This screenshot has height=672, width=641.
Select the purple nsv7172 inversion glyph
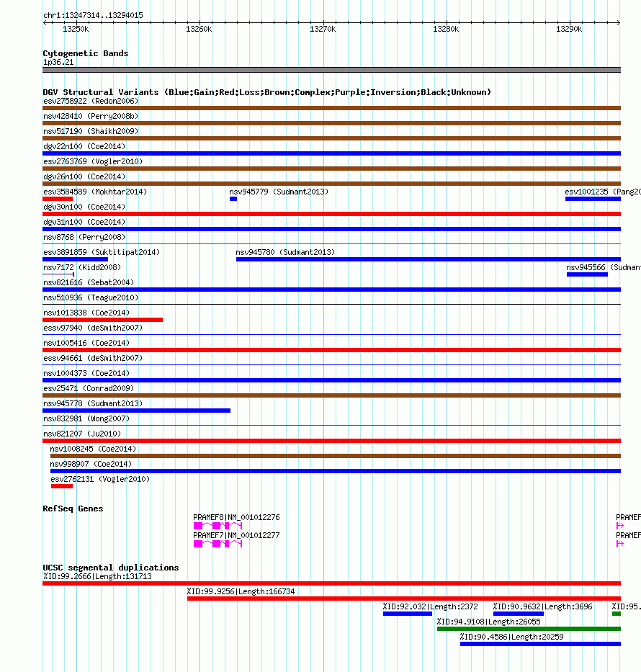(59, 274)
